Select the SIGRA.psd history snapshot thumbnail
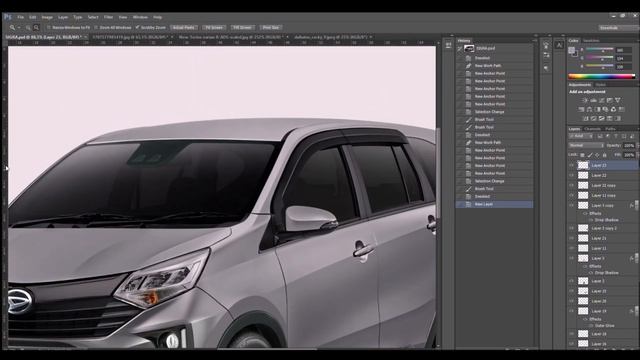 point(469,49)
